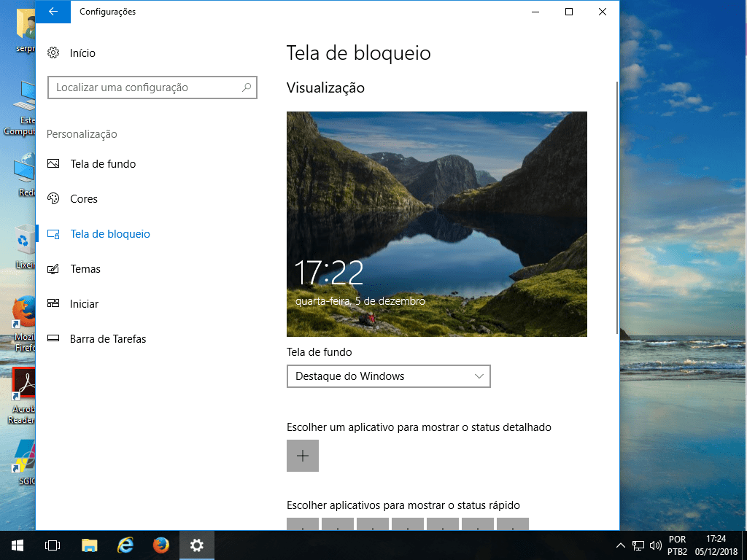The image size is (747, 560).
Task: Click the search magnifier icon
Action: (247, 87)
